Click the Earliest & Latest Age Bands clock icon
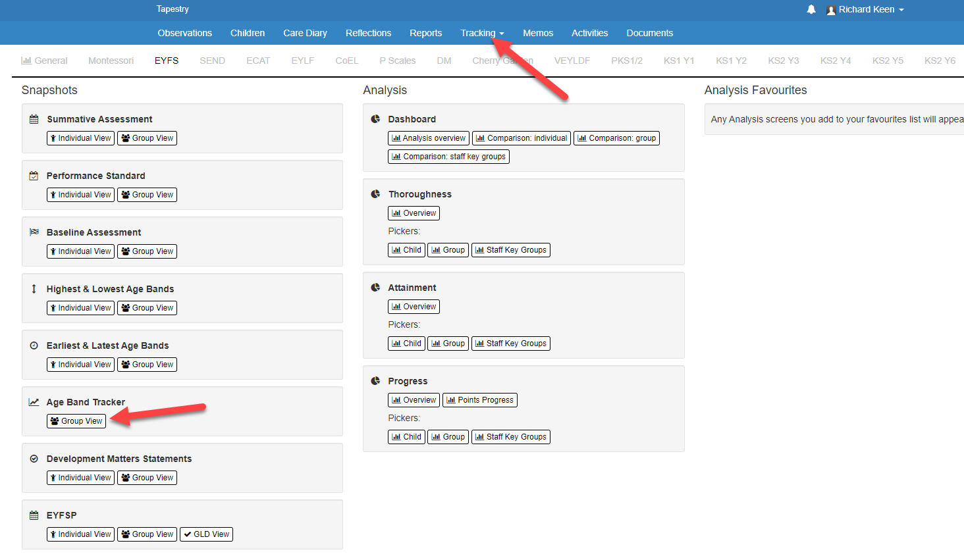 [x=34, y=345]
